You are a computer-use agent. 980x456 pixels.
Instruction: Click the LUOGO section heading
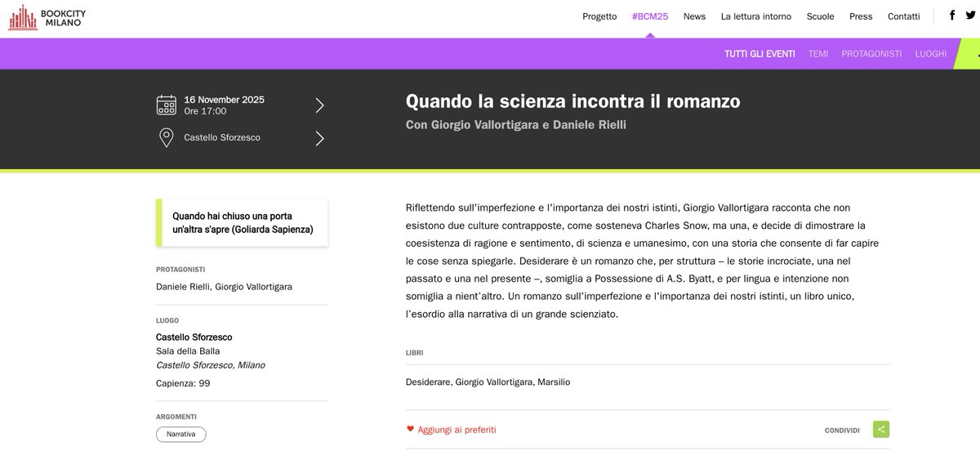(167, 320)
